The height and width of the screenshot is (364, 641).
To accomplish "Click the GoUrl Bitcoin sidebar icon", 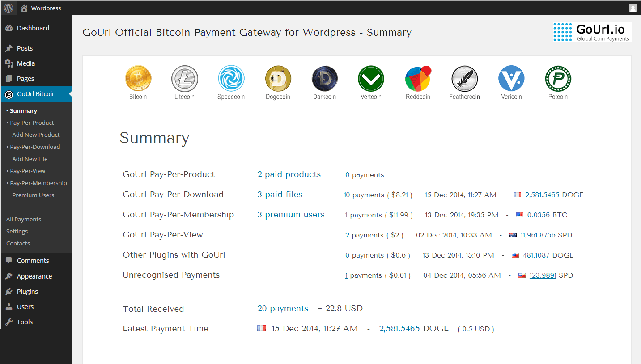I will 9,94.
